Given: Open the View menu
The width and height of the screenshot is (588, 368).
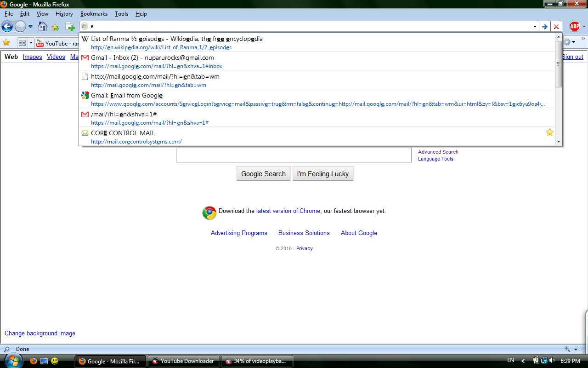Looking at the screenshot, I should [42, 14].
